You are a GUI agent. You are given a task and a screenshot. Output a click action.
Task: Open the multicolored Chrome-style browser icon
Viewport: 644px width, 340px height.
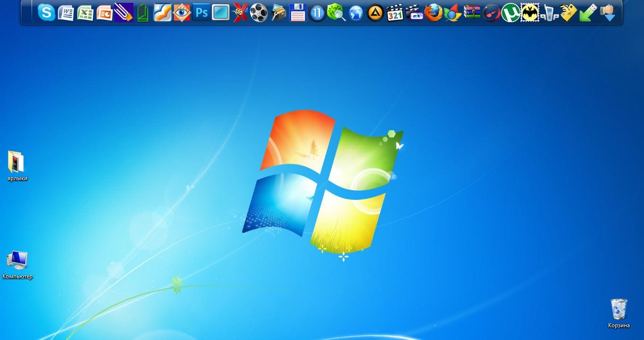(452, 12)
